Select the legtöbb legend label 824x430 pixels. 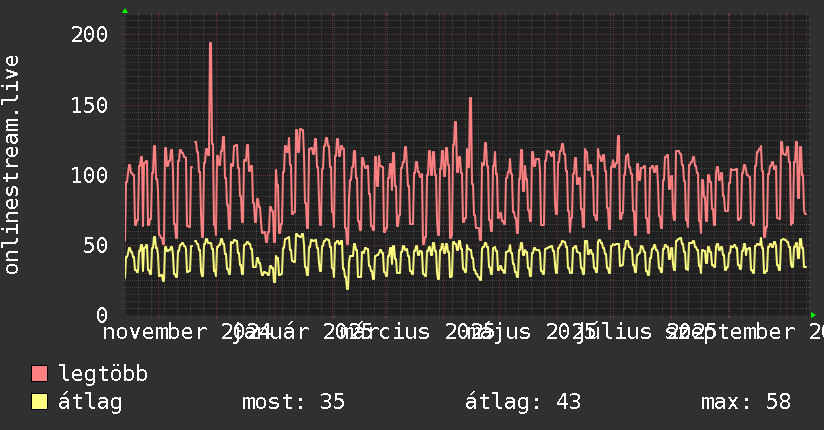103,373
